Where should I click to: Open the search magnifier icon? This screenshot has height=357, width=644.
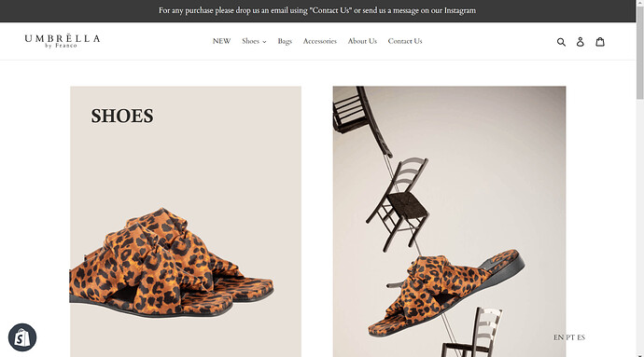(561, 41)
